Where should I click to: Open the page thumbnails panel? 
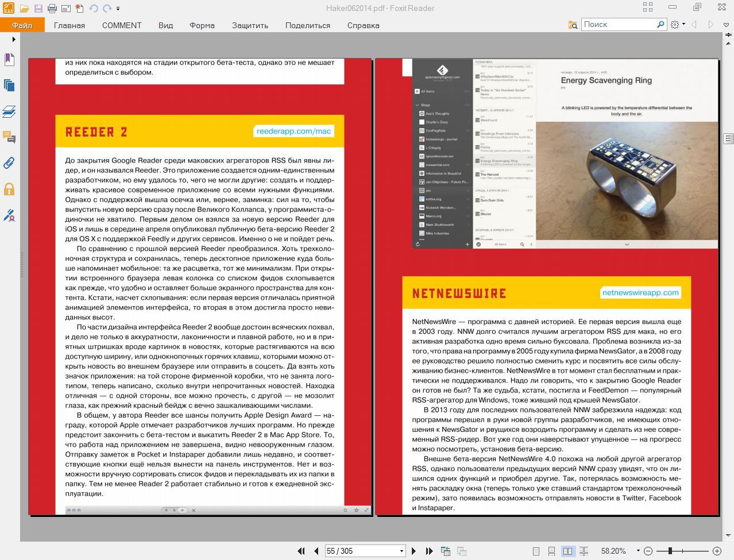coord(9,86)
